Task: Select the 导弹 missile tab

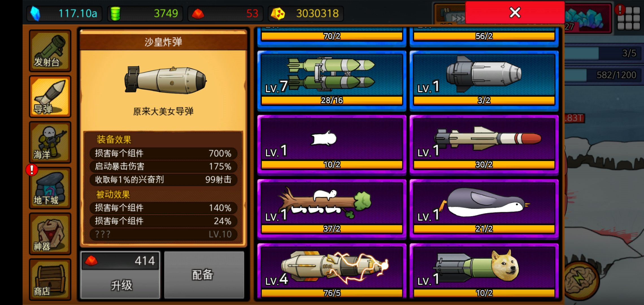Action: coord(50,97)
